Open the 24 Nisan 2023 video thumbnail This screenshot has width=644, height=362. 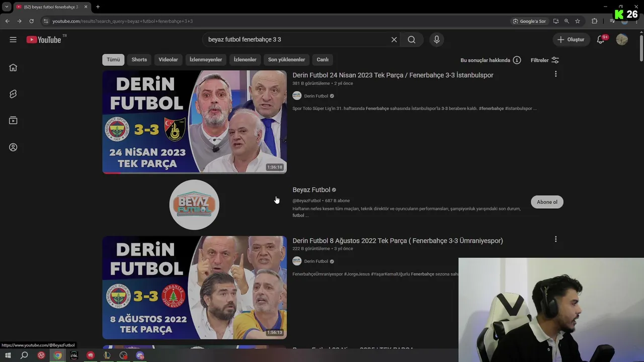click(195, 122)
